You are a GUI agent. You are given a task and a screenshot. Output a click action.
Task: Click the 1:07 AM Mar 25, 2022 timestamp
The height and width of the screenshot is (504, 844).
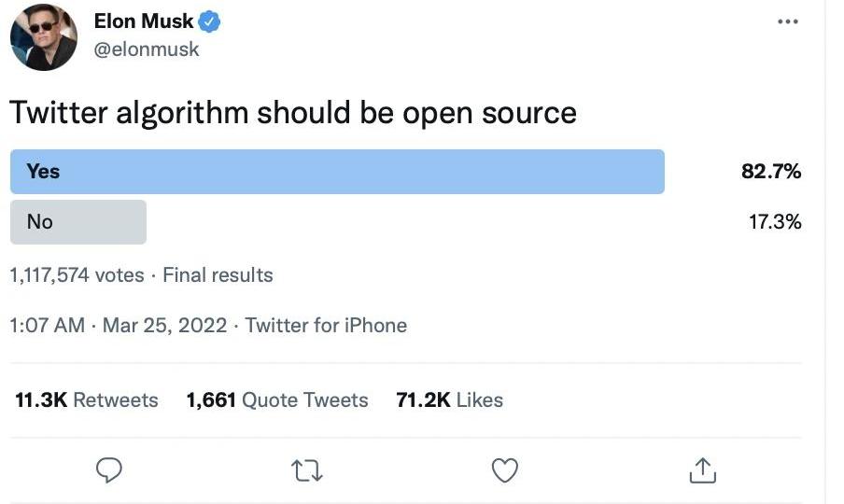click(119, 326)
